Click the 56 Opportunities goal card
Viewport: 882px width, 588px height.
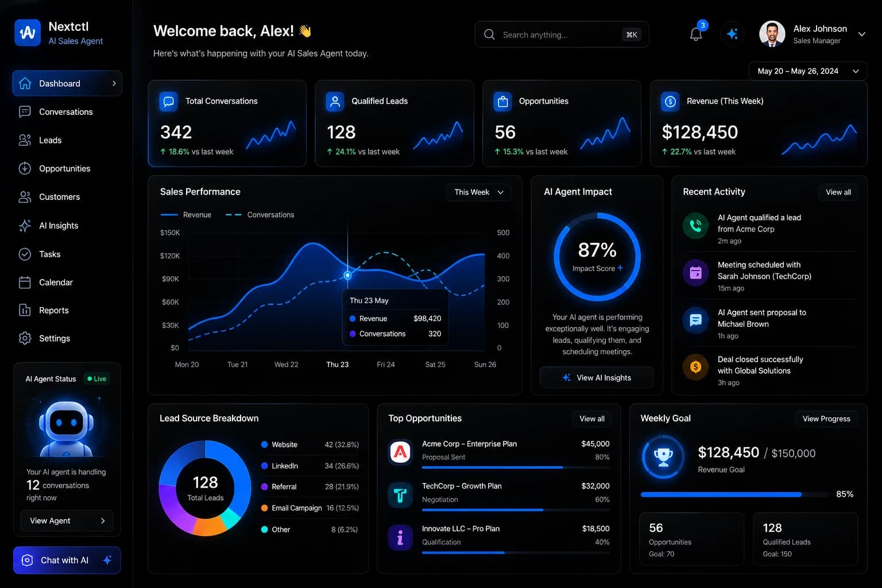[692, 539]
